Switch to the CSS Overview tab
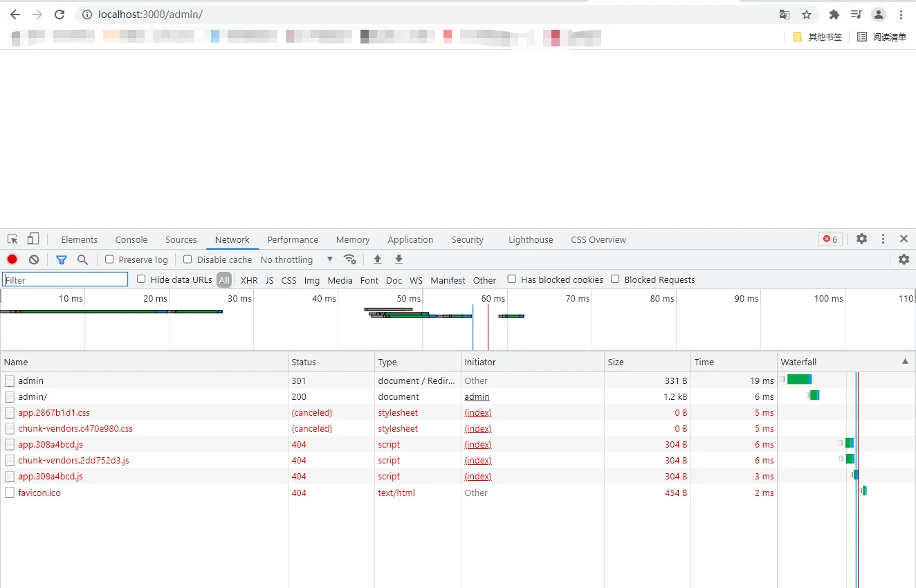 [x=598, y=239]
